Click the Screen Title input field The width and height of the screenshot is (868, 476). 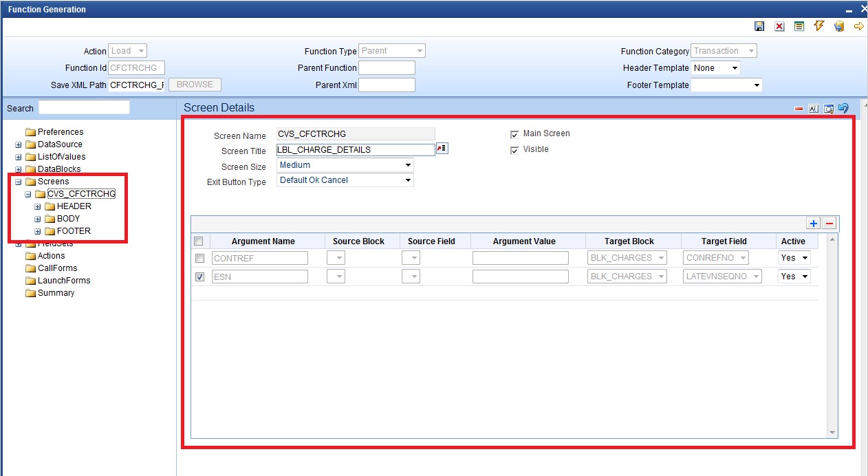356,149
